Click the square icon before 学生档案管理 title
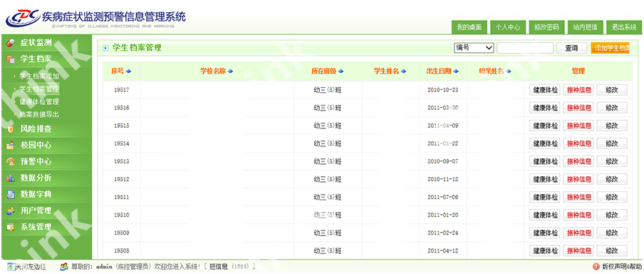 click(x=105, y=48)
